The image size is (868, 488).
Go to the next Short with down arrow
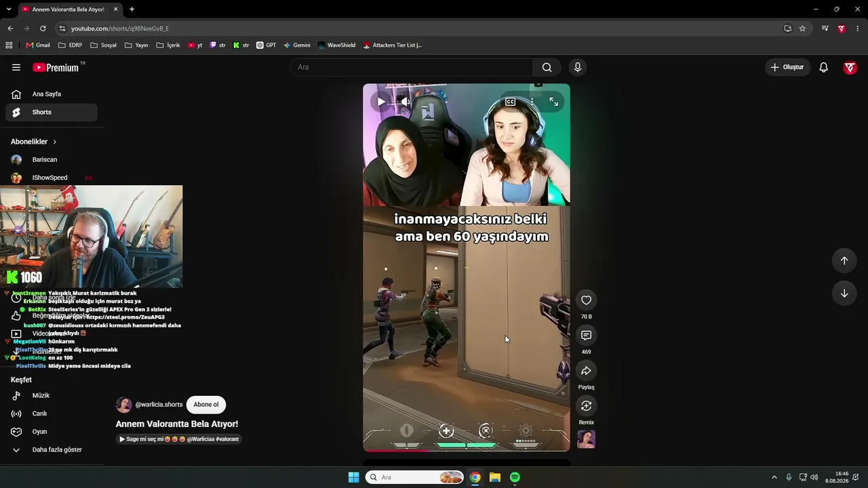[844, 293]
